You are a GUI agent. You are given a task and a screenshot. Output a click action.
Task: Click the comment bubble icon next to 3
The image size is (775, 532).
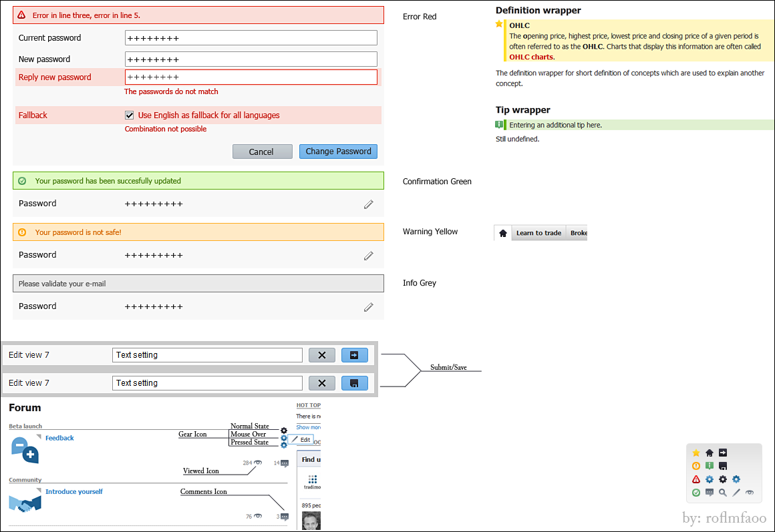click(x=285, y=517)
